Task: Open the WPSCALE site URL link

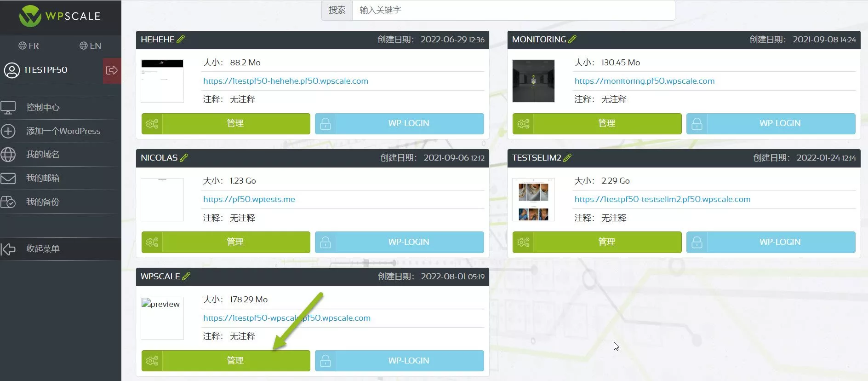Action: pyautogui.click(x=287, y=318)
